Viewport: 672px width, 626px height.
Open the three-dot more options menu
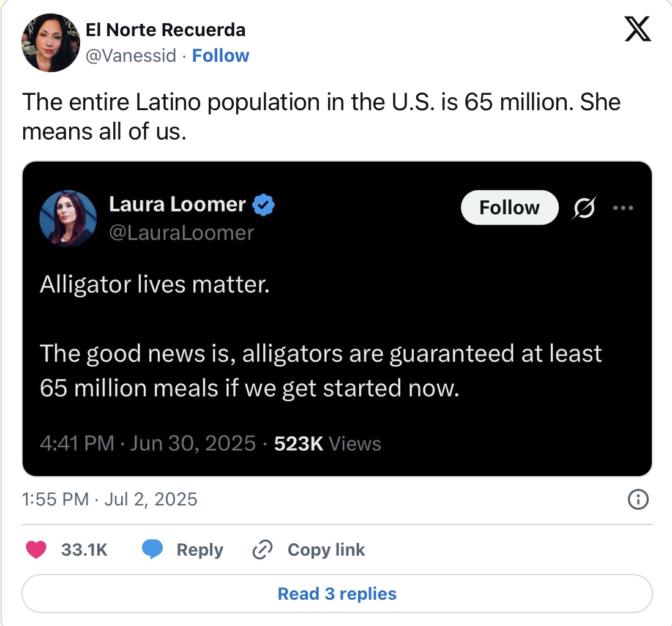(x=622, y=208)
